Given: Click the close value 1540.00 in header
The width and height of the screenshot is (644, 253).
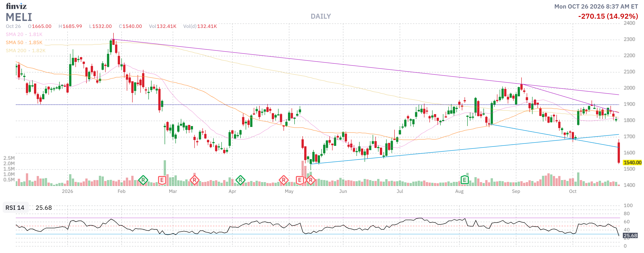Looking at the screenshot, I should (132, 26).
